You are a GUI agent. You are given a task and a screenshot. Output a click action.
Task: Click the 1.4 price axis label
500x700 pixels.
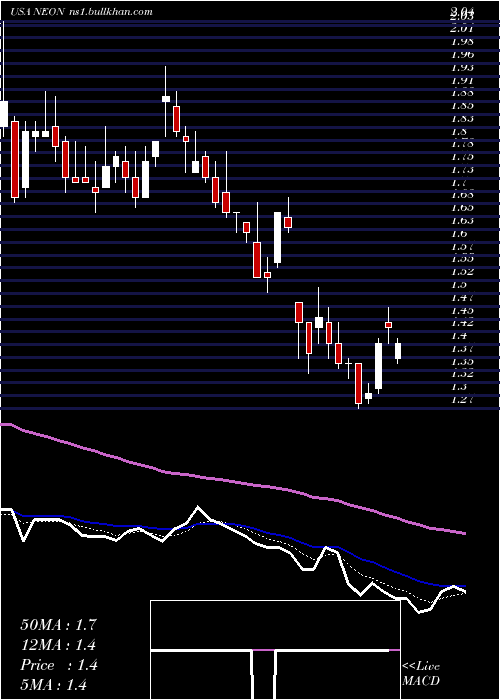click(x=459, y=335)
